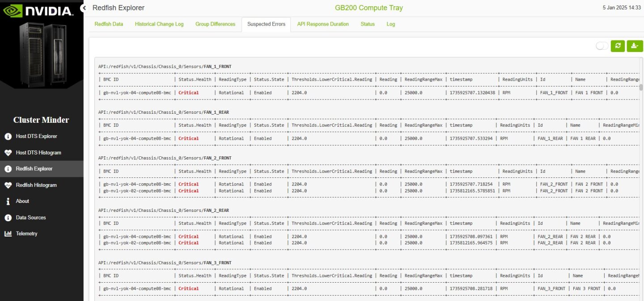Click the Telemetry bar chart icon
The image size is (644, 301).
tap(8, 234)
